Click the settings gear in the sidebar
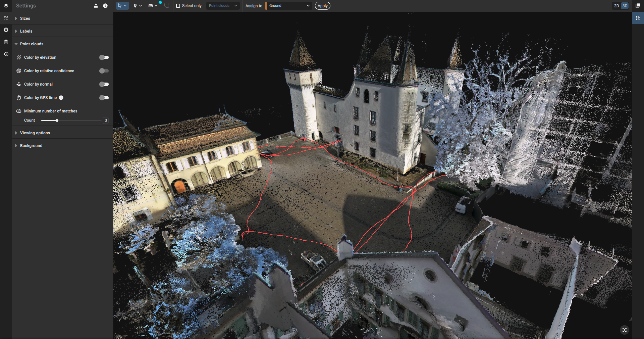 coord(6,30)
